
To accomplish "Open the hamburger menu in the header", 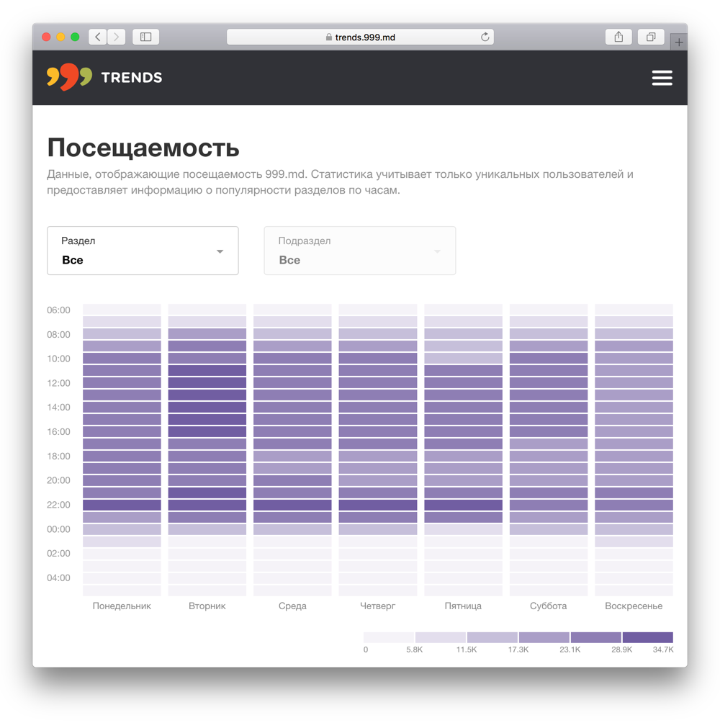I will 662,78.
